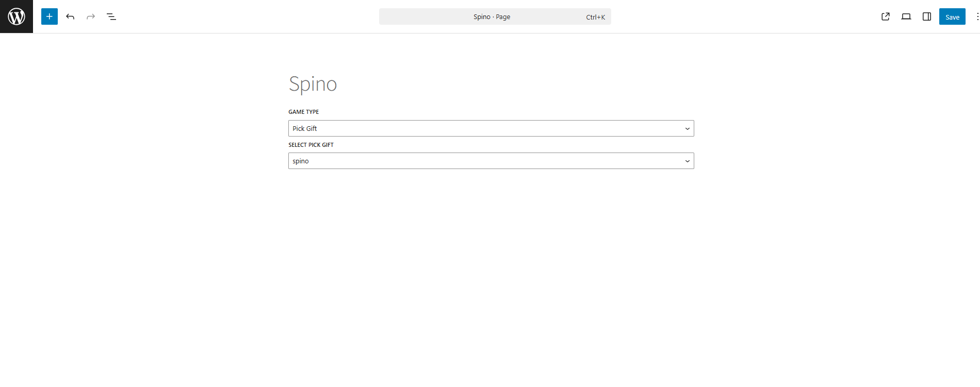Image resolution: width=980 pixels, height=387 pixels.
Task: Open the three-dot Options menu
Action: tap(977, 16)
